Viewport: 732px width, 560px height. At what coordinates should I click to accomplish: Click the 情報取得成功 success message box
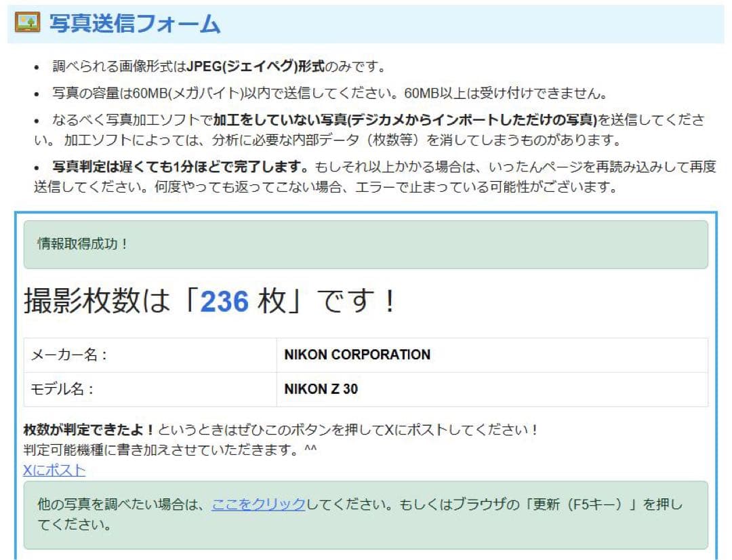tap(366, 244)
